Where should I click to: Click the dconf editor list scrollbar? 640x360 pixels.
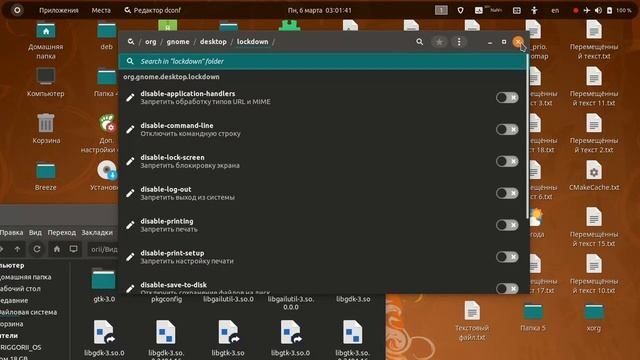pyautogui.click(x=527, y=135)
